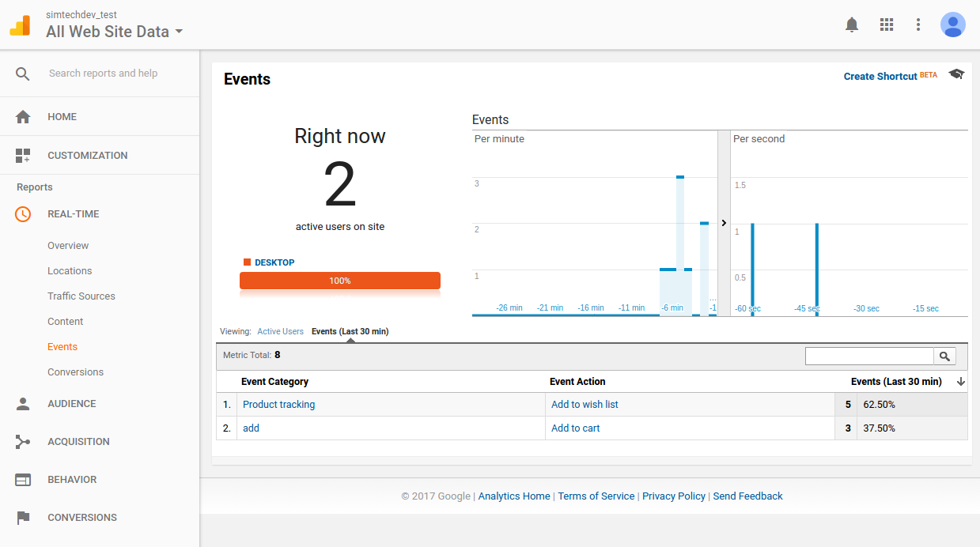Open the three-dot options menu
The height and width of the screenshot is (547, 980).
(x=918, y=25)
